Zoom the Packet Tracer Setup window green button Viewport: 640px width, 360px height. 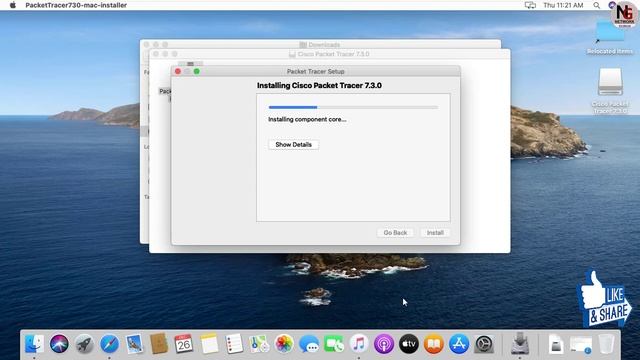[197, 71]
